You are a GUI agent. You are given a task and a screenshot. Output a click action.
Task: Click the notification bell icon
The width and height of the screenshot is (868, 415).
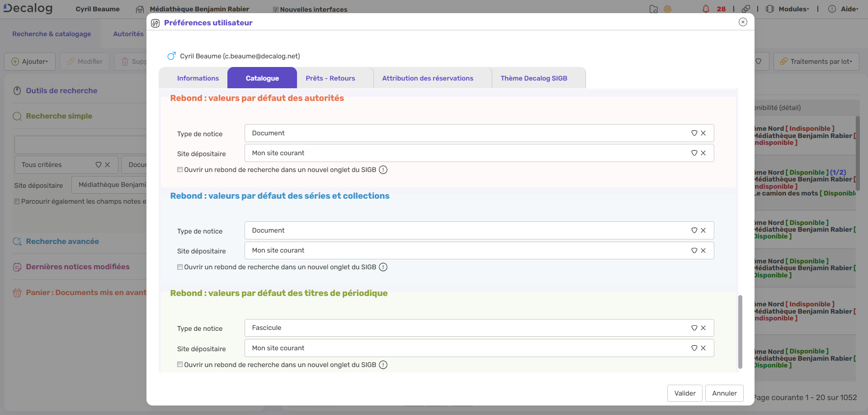tap(706, 9)
